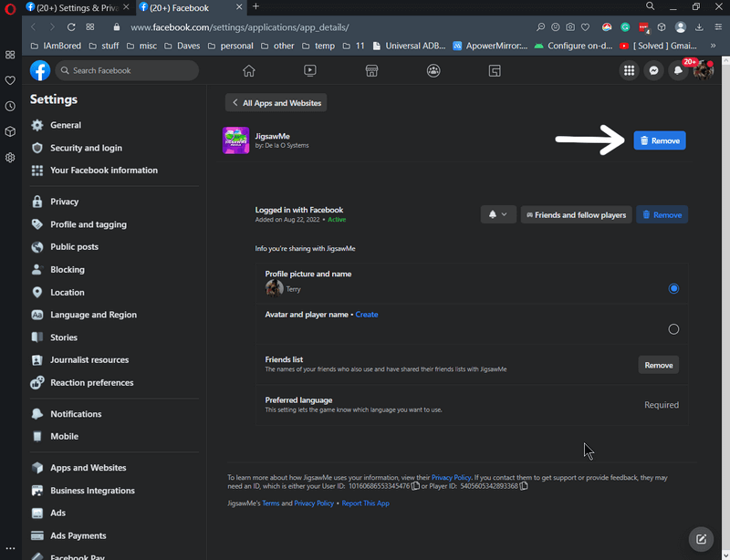The width and height of the screenshot is (730, 560).
Task: Open the Groups icon in top navigation
Action: click(433, 71)
